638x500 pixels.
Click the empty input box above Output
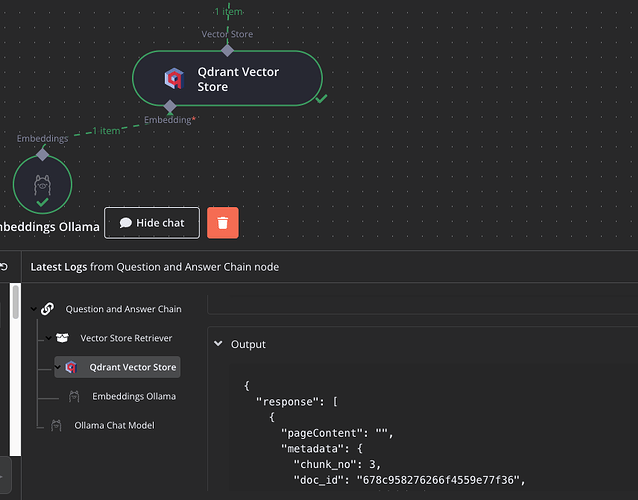[x=422, y=305]
